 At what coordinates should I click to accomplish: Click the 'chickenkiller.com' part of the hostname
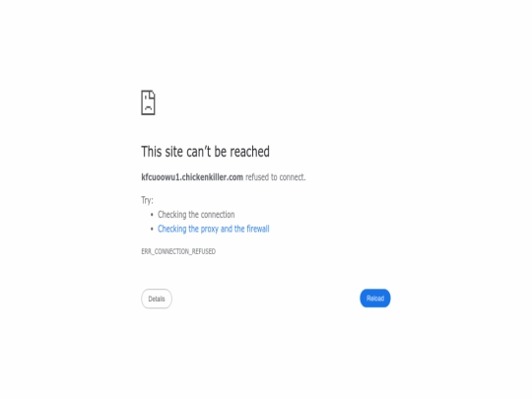[x=213, y=177]
